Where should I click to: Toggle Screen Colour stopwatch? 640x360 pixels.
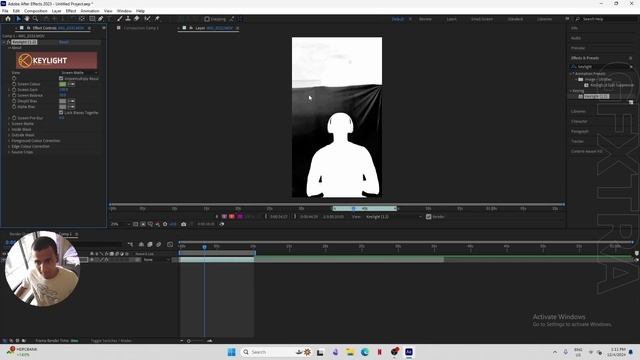pyautogui.click(x=14, y=84)
